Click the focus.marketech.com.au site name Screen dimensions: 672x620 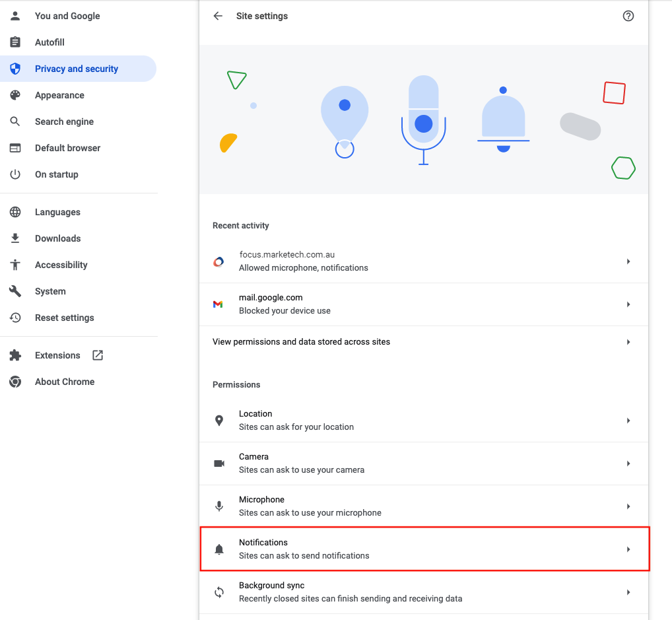(287, 254)
